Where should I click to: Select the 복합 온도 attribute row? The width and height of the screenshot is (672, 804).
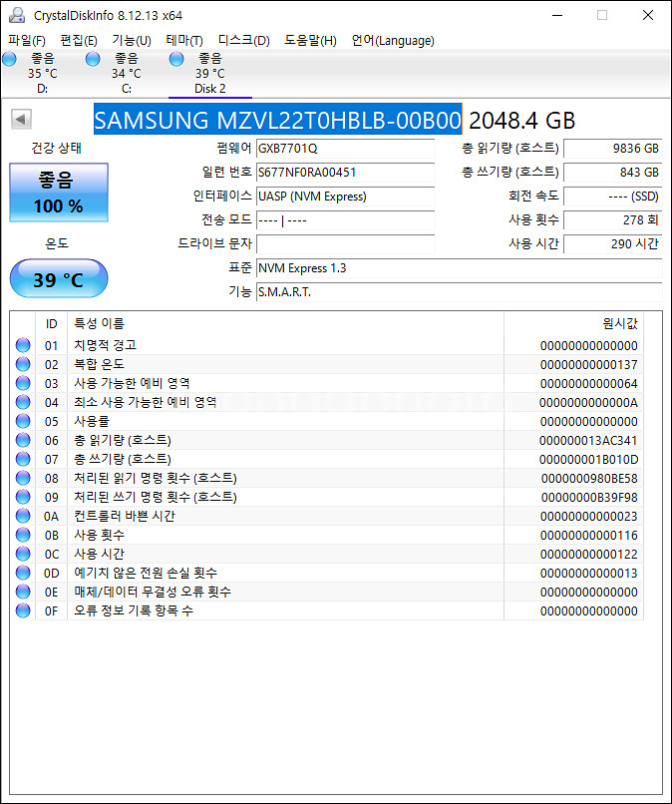tap(326, 364)
